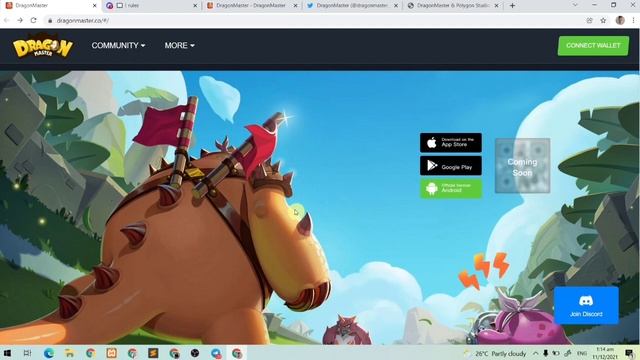Open the notification center icon
The width and height of the screenshot is (640, 360).
pos(629,353)
